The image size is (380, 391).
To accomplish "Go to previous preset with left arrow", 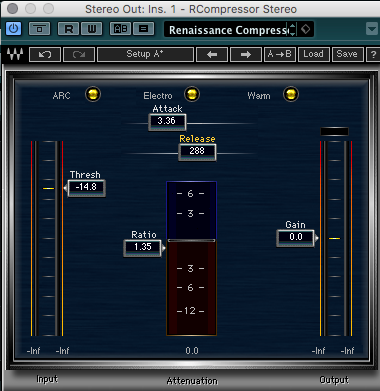I will pos(212,54).
